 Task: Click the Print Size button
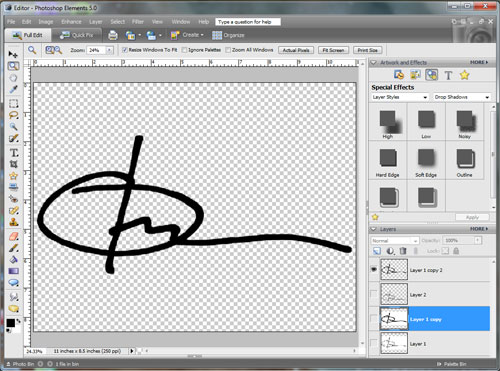click(367, 50)
